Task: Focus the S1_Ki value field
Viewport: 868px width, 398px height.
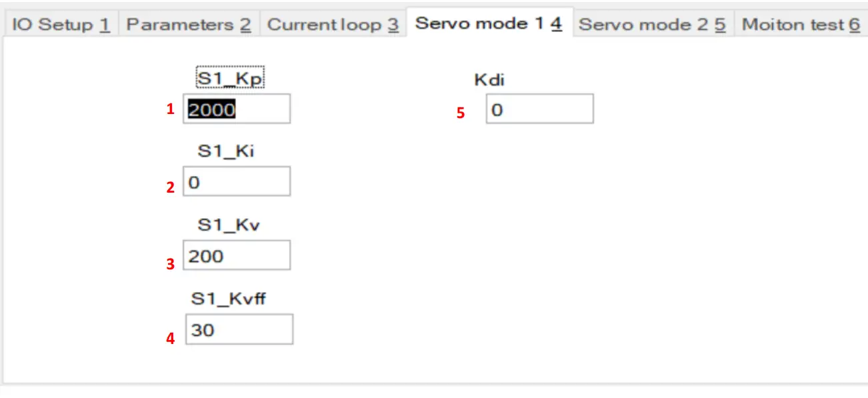Action: tap(237, 181)
